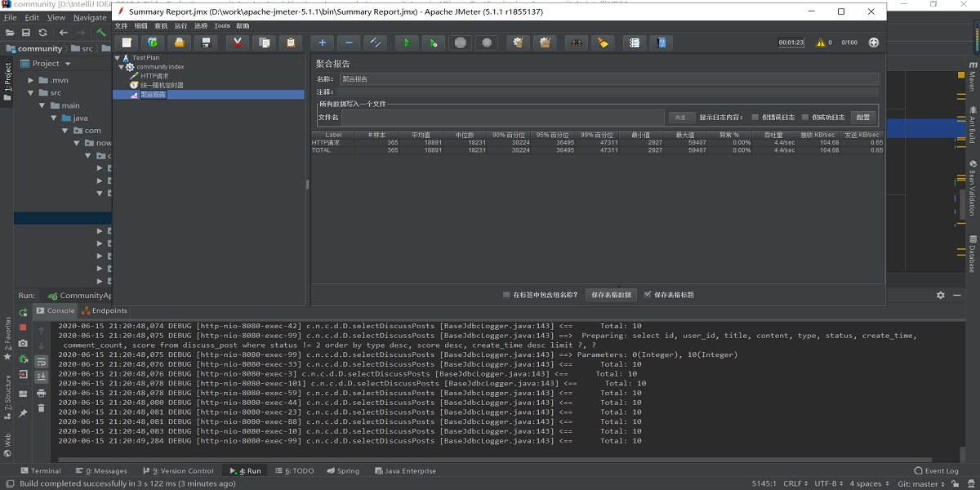Collapse the Test Plan node in JMeter tree

(x=116, y=58)
